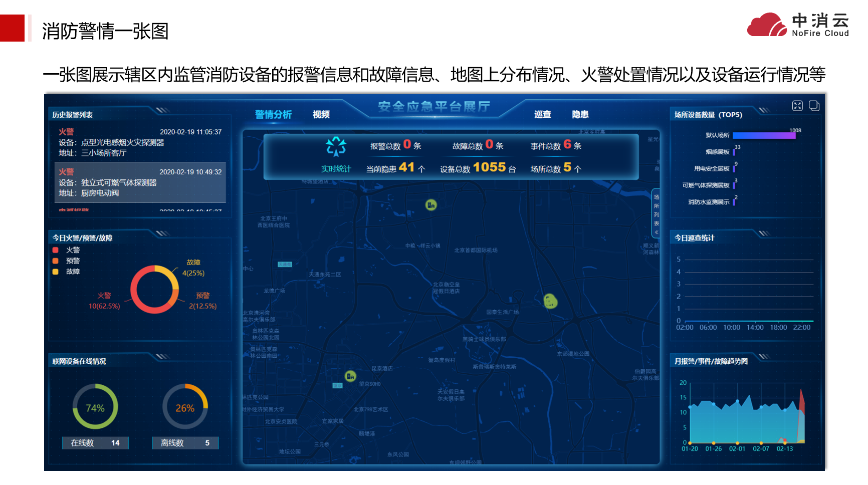Click the overlapping squares window icon
This screenshot has width=868, height=485.
point(814,106)
